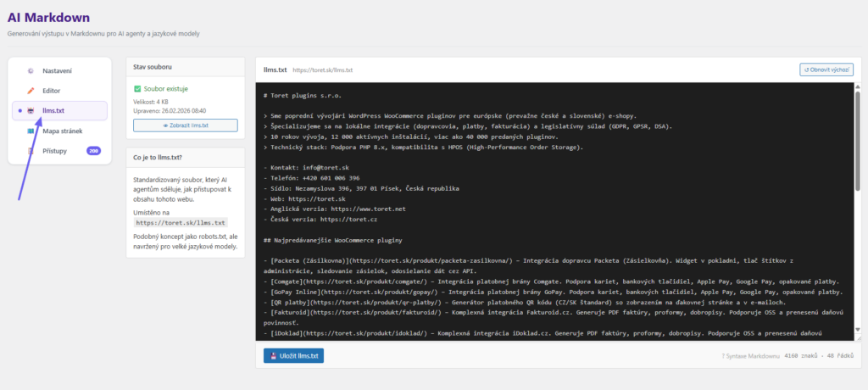Click the 'Upraveno: 26.02.2026 08:40' text
868x390 pixels.
coord(170,111)
